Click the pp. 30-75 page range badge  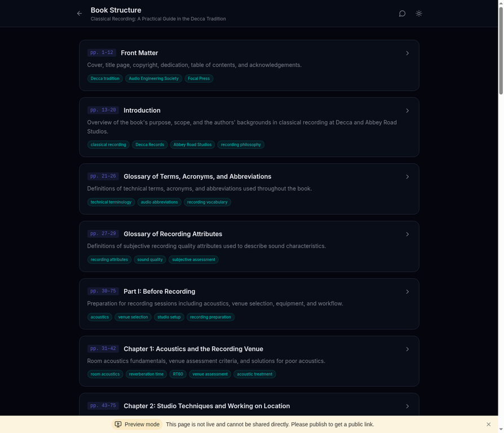[x=103, y=291]
